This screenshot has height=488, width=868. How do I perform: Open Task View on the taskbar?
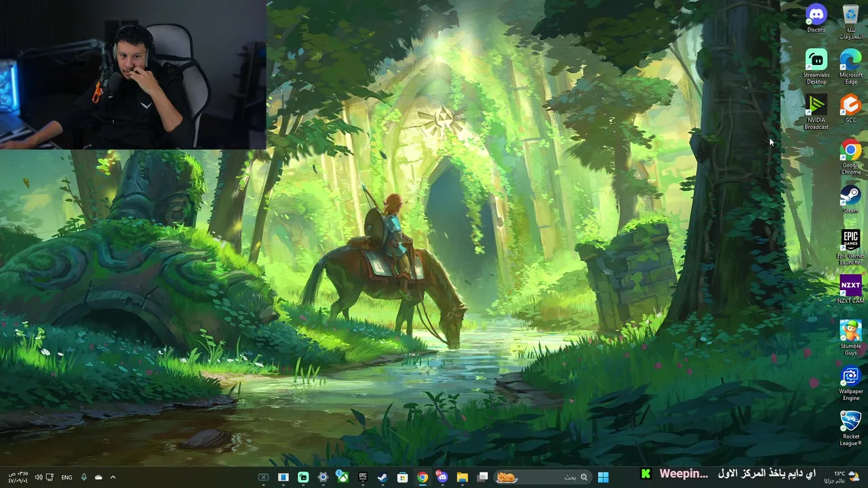click(482, 477)
